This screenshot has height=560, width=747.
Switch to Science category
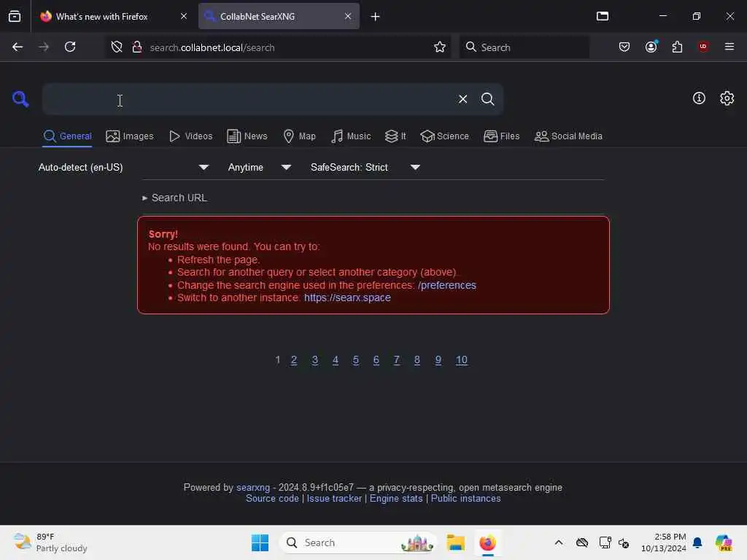tap(444, 136)
